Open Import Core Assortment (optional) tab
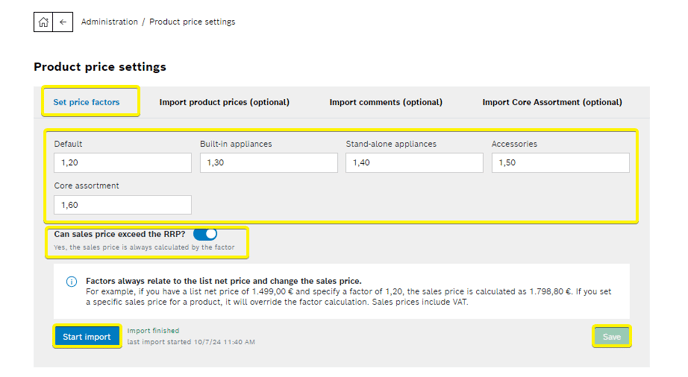The image size is (688, 377). (x=552, y=102)
